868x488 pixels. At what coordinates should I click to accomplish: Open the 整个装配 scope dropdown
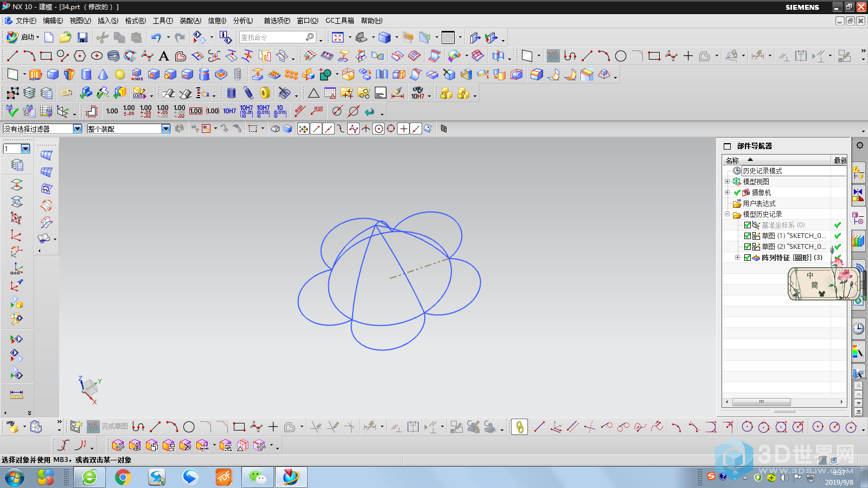pyautogui.click(x=166, y=129)
